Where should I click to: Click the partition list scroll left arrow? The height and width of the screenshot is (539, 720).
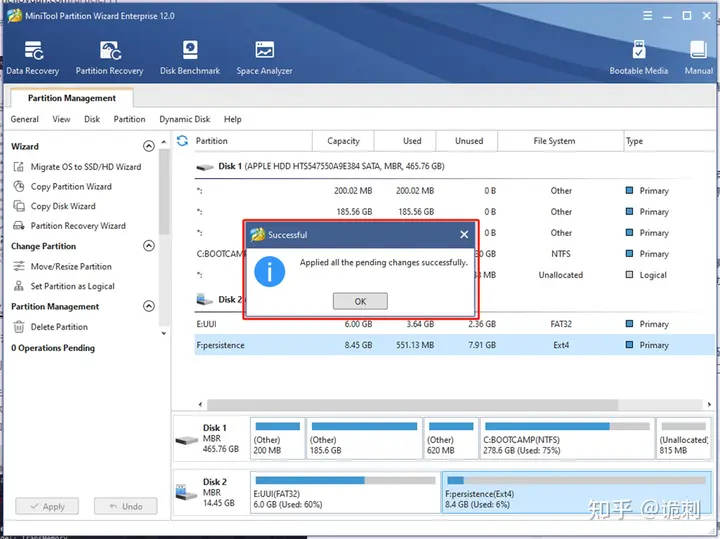tap(200, 404)
